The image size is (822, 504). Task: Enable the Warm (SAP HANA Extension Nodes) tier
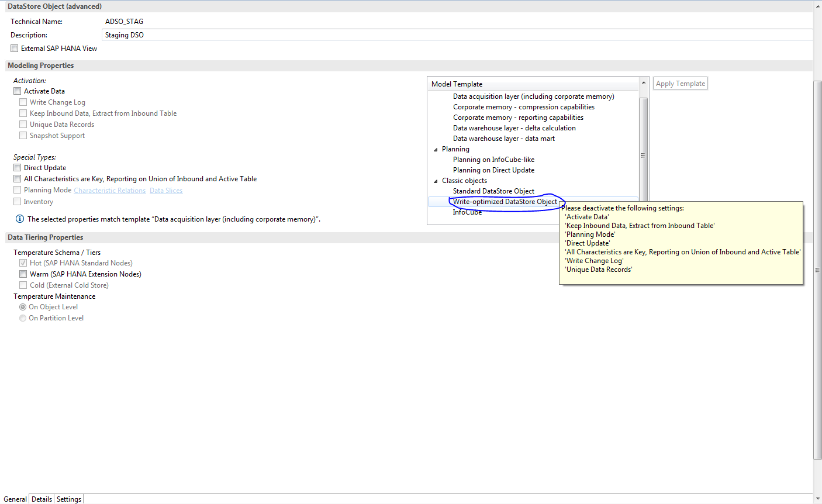point(23,274)
